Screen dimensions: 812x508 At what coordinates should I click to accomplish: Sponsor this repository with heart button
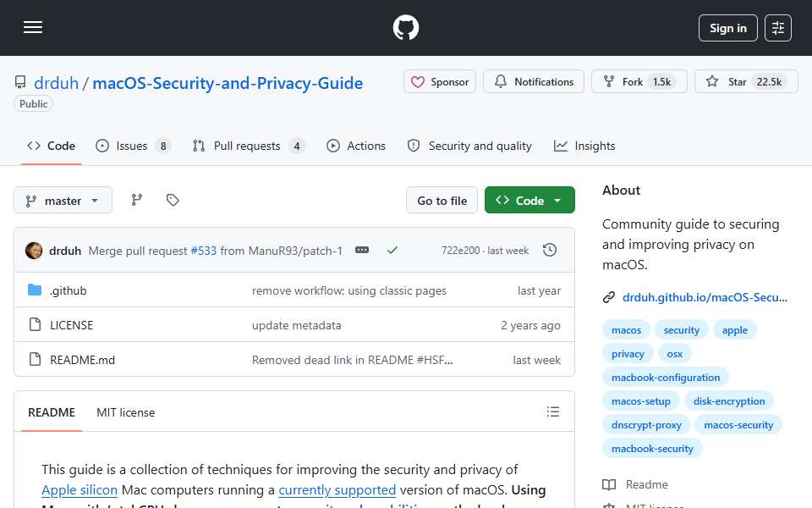coord(440,82)
